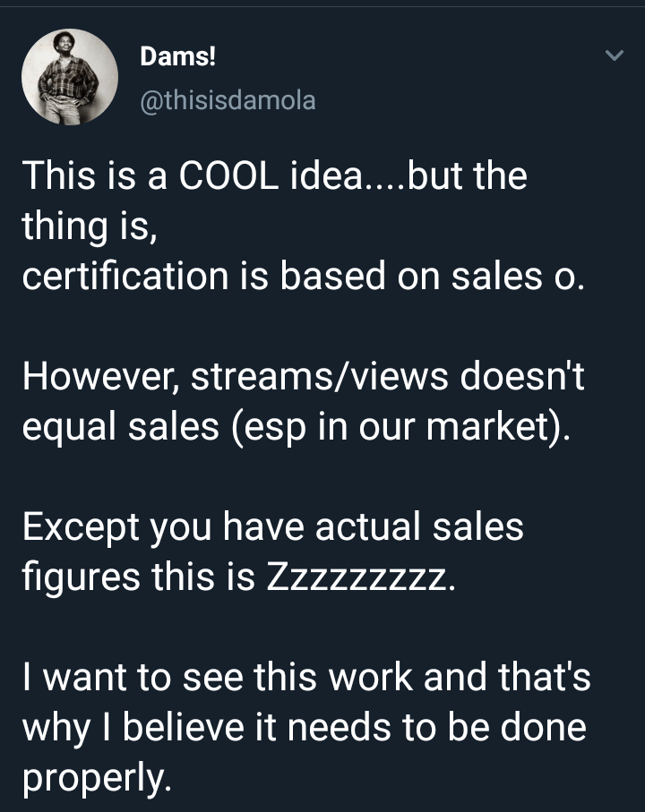Viewport: 645px width, 812px height.
Task: Open the tweet options chevron menu
Action: click(x=614, y=56)
